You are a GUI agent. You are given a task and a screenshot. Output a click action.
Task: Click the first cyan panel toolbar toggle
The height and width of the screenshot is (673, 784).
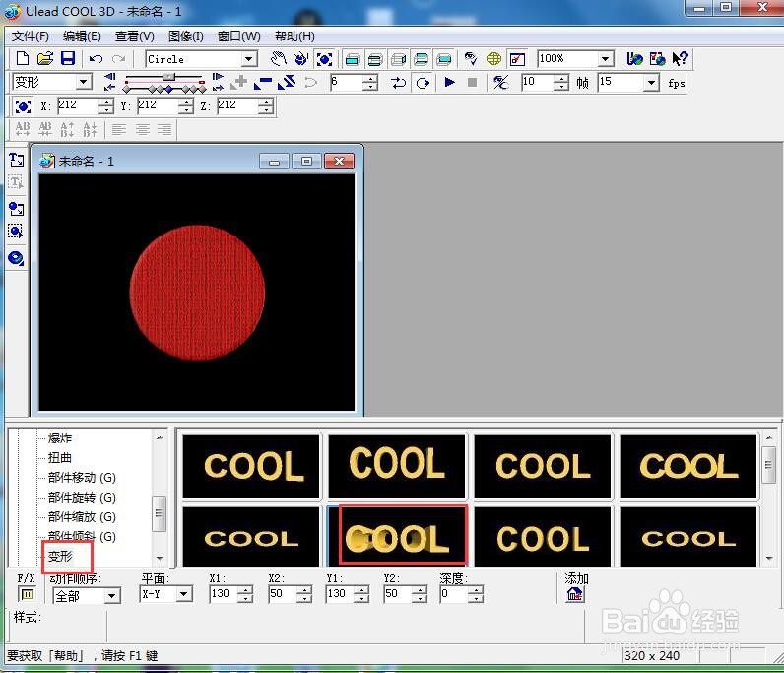353,59
